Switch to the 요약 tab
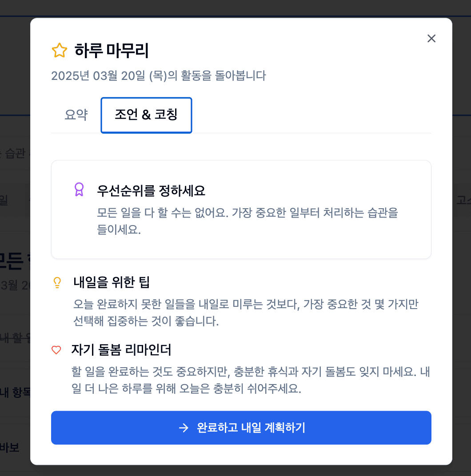The height and width of the screenshot is (476, 471). tap(76, 115)
